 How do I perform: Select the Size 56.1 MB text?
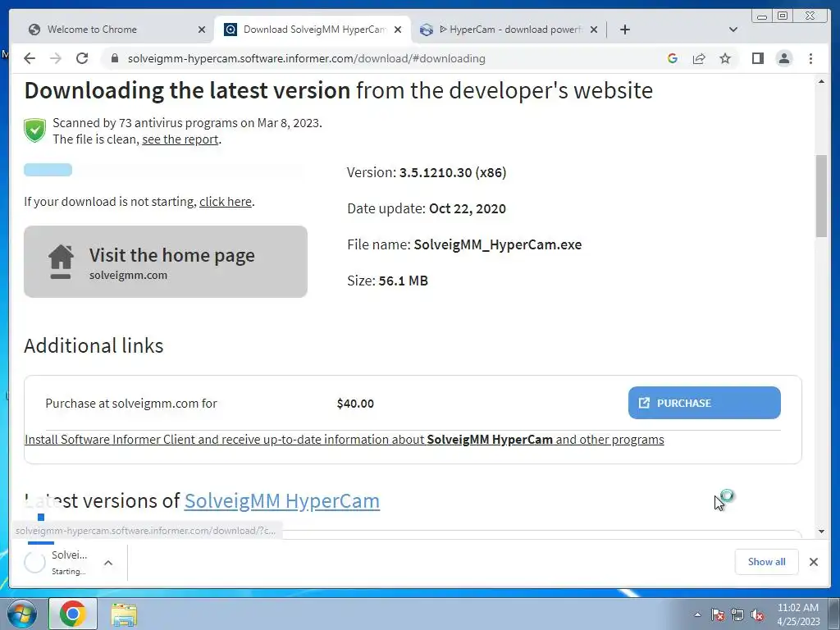click(387, 281)
